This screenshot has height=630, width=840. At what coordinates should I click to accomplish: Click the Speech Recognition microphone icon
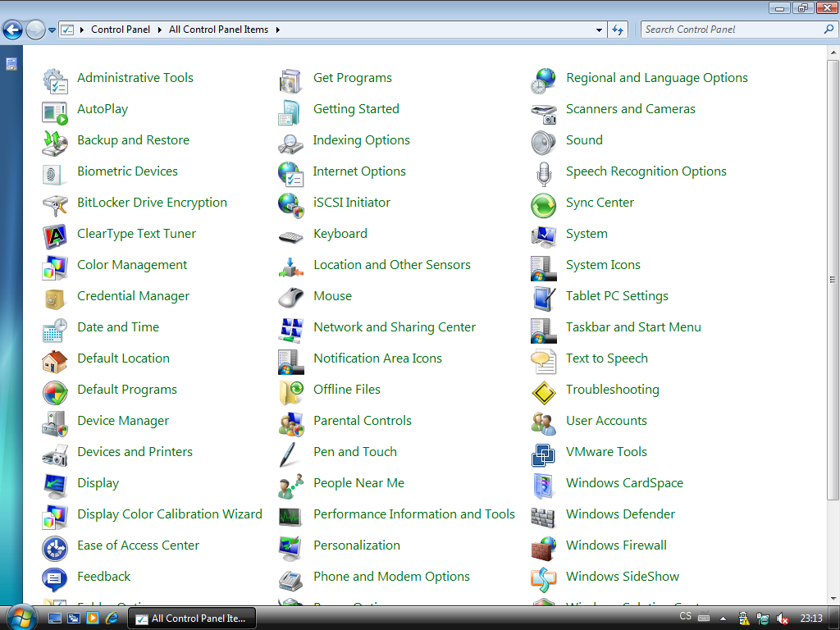point(544,174)
